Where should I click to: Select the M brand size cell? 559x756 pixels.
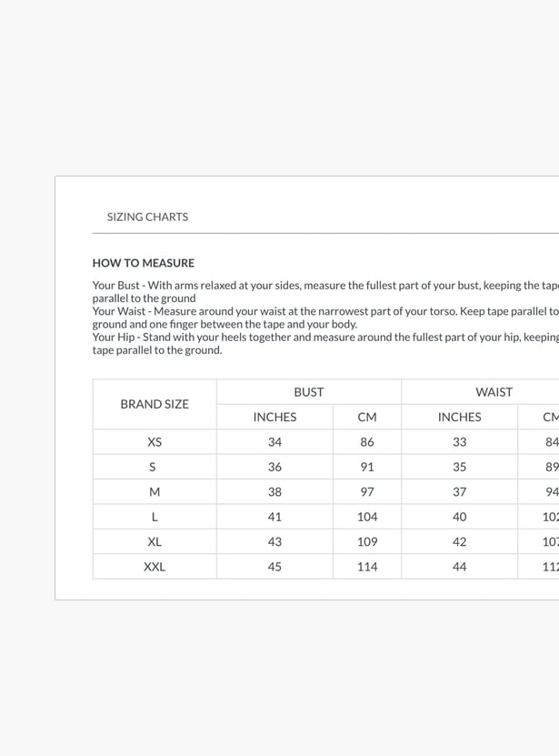[155, 492]
